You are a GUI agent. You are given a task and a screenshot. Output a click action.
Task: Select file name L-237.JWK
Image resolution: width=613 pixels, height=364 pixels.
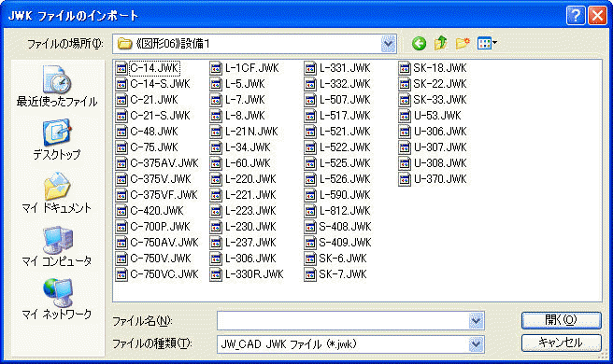[250, 243]
